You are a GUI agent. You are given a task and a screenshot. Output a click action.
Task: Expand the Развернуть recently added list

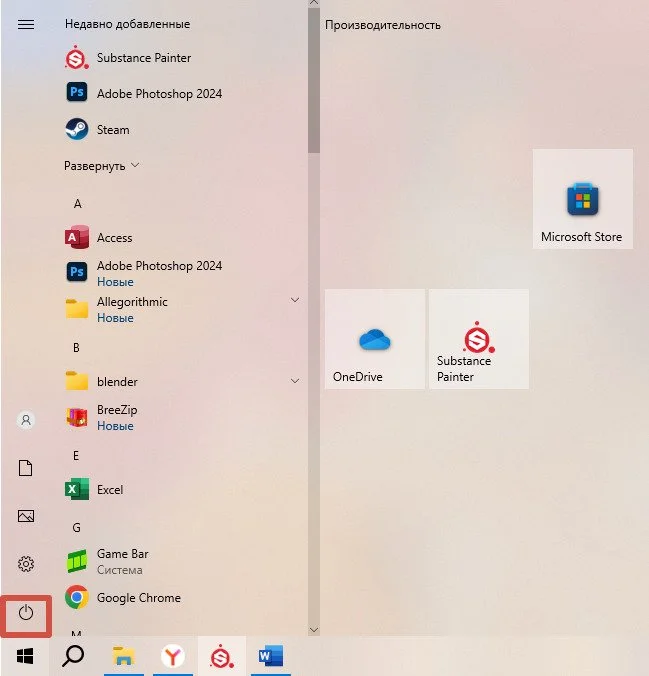[102, 166]
